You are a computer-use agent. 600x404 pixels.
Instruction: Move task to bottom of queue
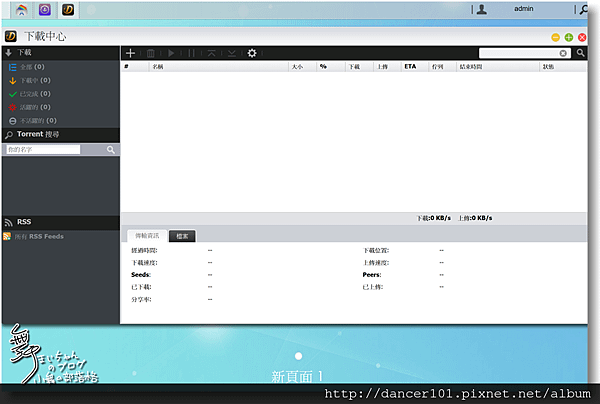coord(232,53)
